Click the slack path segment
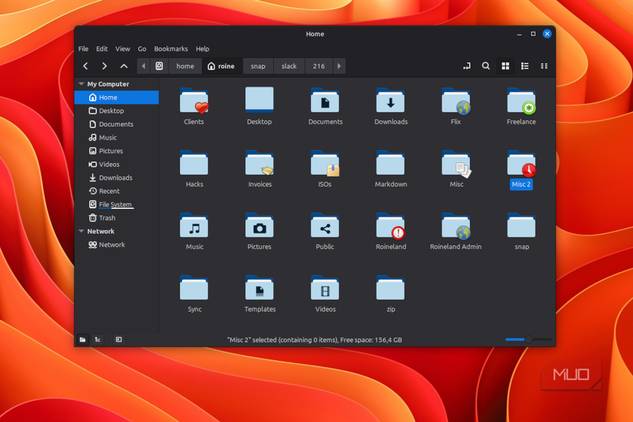The height and width of the screenshot is (422, 633). coord(289,66)
